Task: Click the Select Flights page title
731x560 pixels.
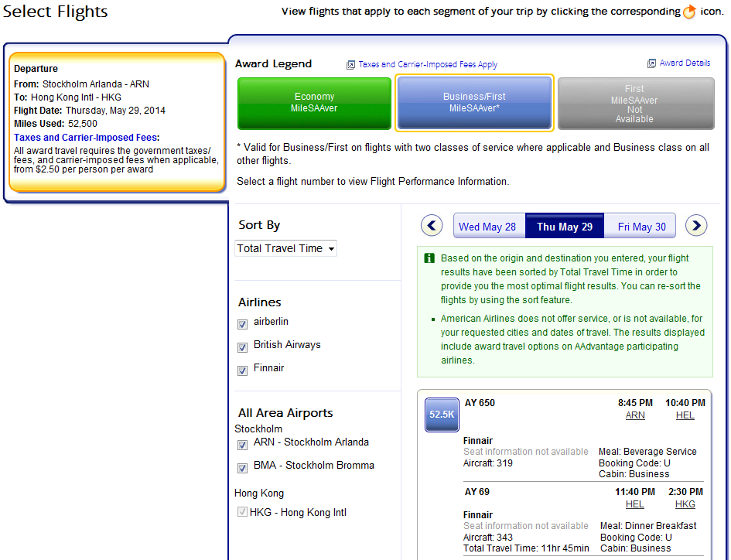Action: tap(56, 11)
